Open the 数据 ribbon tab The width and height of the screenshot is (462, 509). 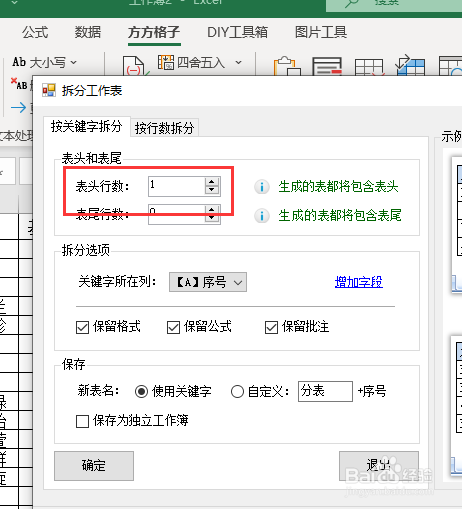click(88, 32)
